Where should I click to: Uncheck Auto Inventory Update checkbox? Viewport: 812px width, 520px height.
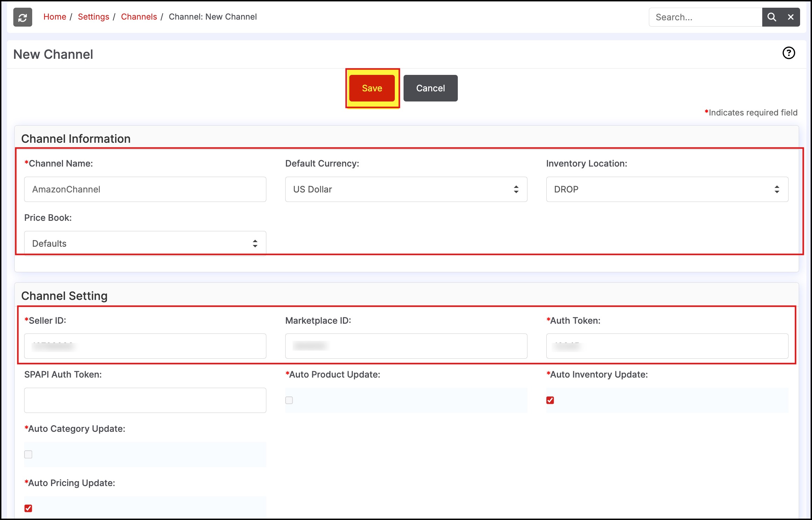tap(550, 400)
